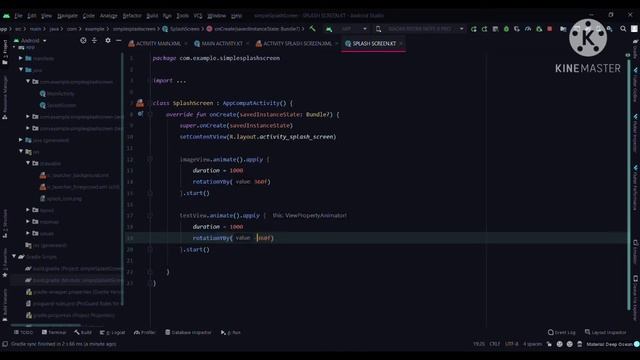Viewport: 640px width, 360px height.
Task: Expand the manifests folder
Action: pos(20,58)
